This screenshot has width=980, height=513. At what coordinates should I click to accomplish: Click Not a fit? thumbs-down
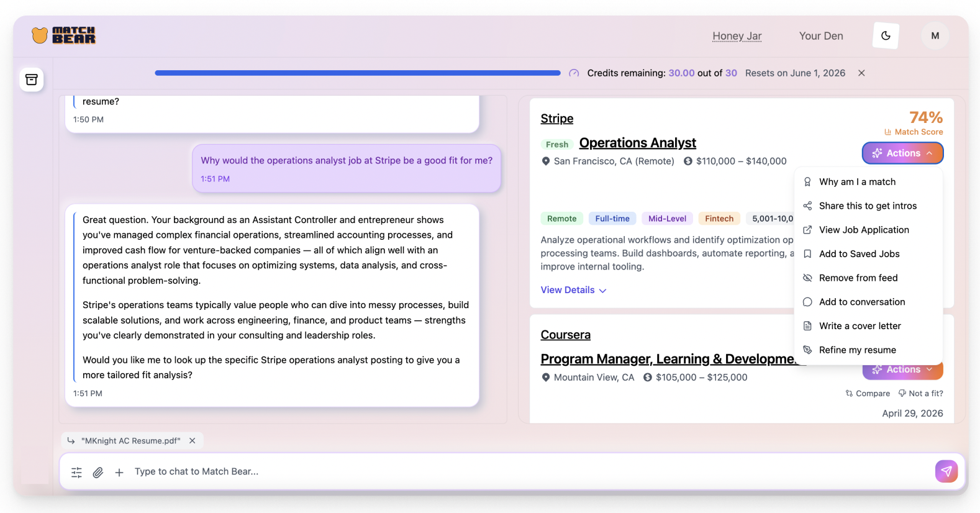[921, 394]
